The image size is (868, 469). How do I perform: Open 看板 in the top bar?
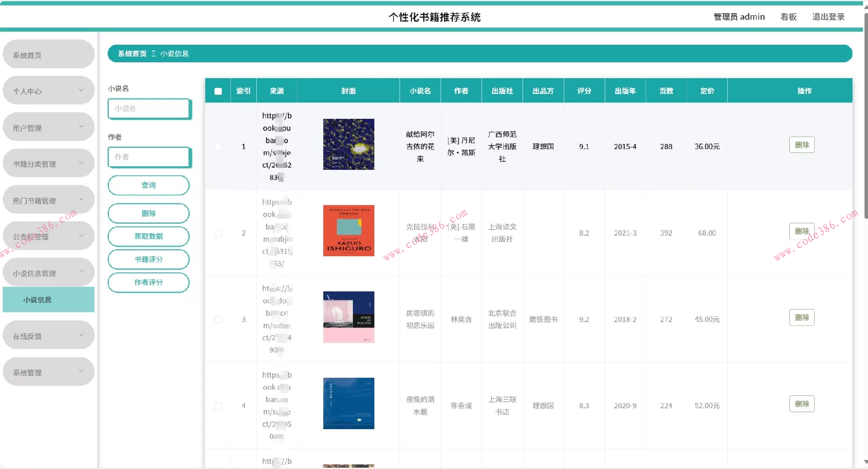coord(788,17)
